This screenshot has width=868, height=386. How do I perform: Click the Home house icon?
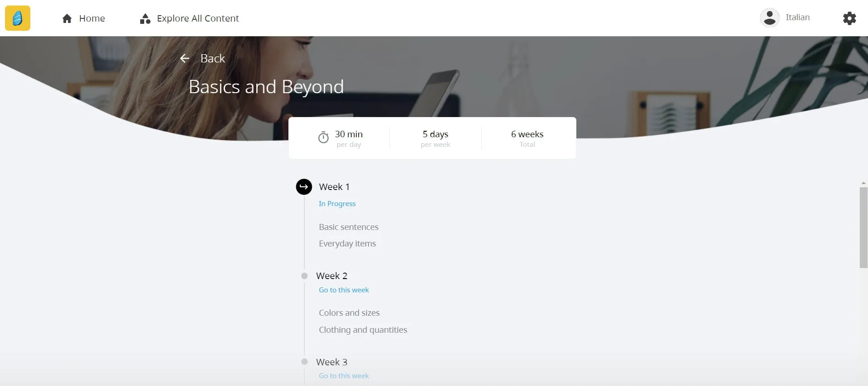click(x=67, y=18)
